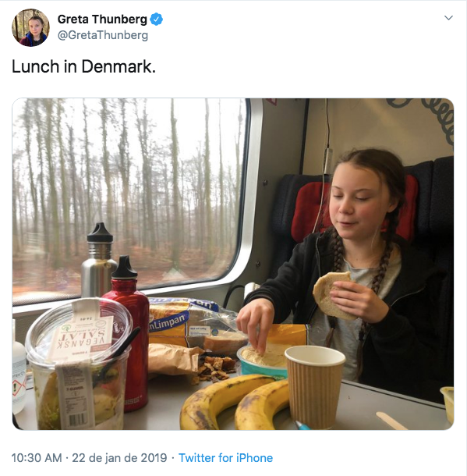This screenshot has width=467, height=476.
Task: Click the stainless steel bottle in the photo
Action: click(98, 261)
